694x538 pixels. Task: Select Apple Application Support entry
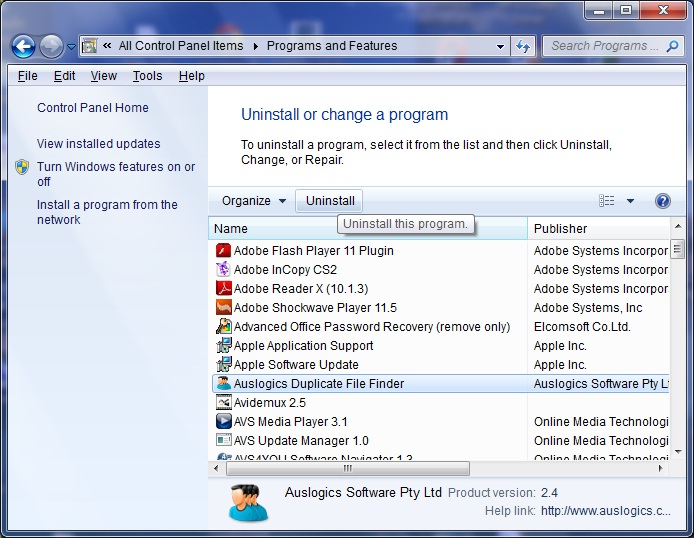tap(303, 346)
